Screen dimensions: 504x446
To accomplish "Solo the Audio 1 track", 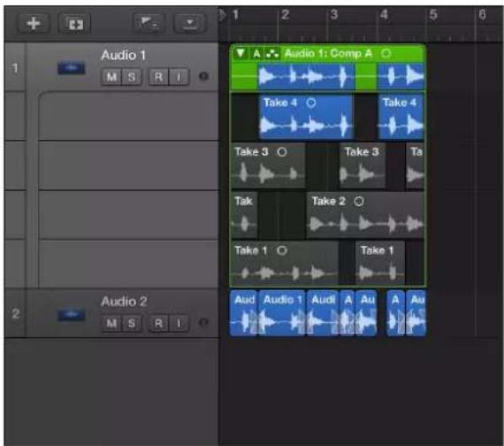I will tap(131, 77).
